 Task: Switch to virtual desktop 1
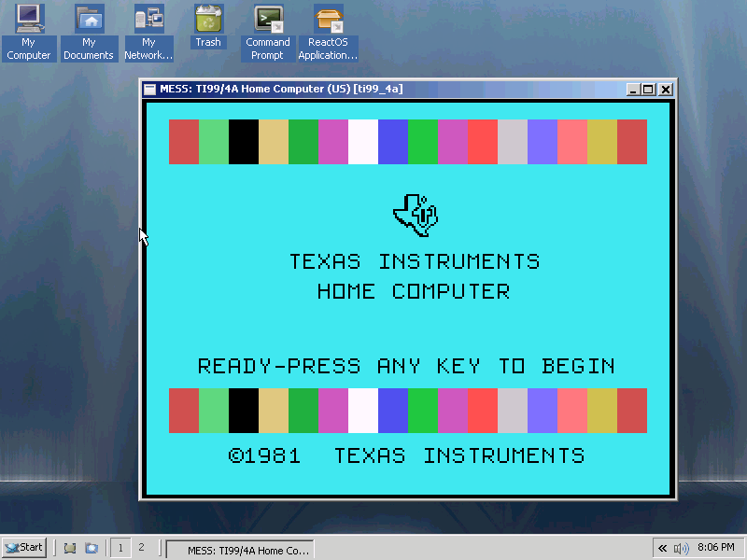[120, 548]
